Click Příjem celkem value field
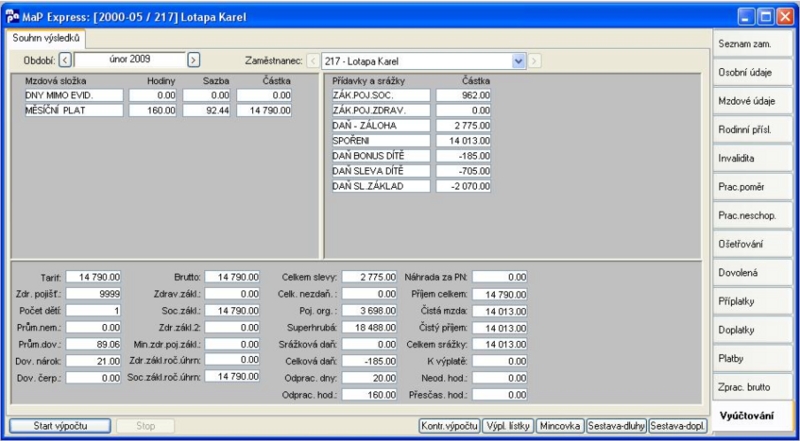Viewport: 800px width, 441px height. pyautogui.click(x=499, y=294)
